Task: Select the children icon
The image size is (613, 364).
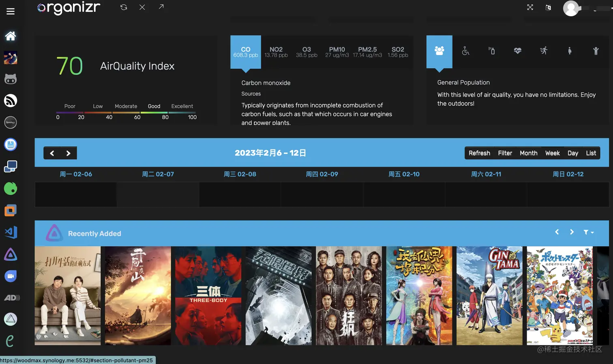Action: 596,51
